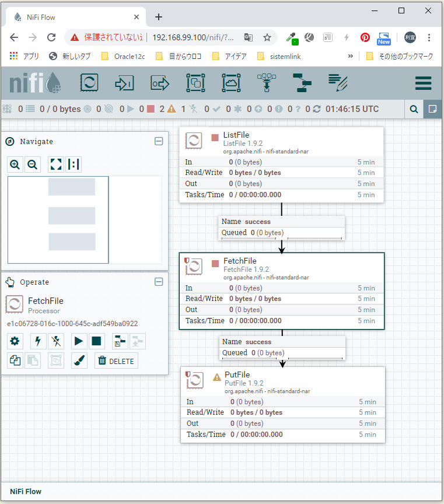The width and height of the screenshot is (444, 504).
Task: Open the 目からウロコ bookmark folder
Action: pyautogui.click(x=179, y=57)
